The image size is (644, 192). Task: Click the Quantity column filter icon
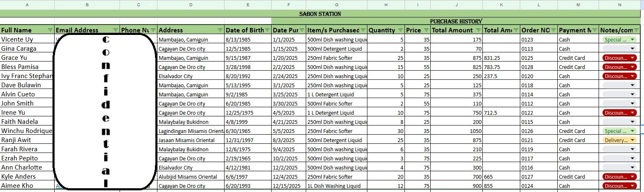pyautogui.click(x=401, y=30)
